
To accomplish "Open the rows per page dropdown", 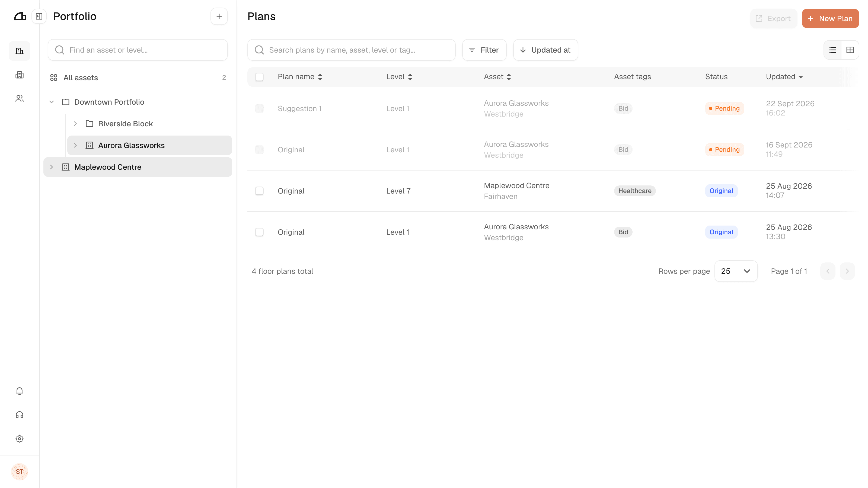I will point(736,271).
